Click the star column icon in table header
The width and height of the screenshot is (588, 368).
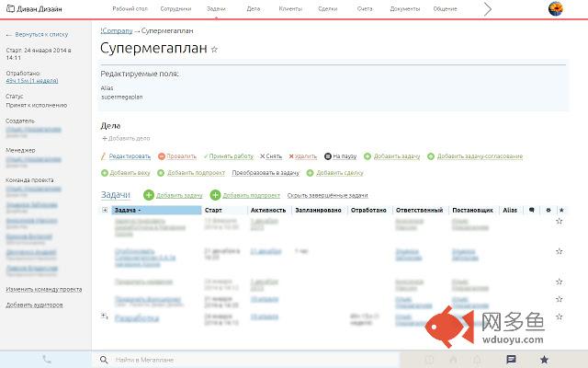(x=561, y=210)
